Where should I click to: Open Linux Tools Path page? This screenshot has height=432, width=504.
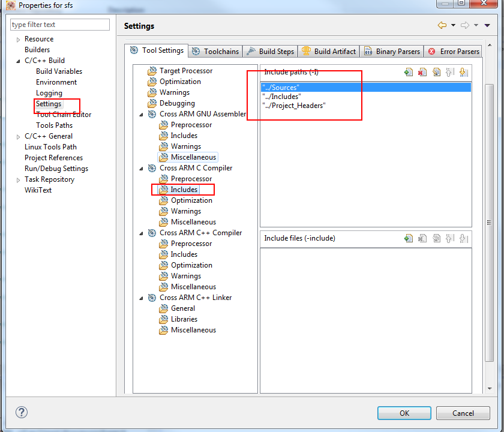(x=51, y=147)
